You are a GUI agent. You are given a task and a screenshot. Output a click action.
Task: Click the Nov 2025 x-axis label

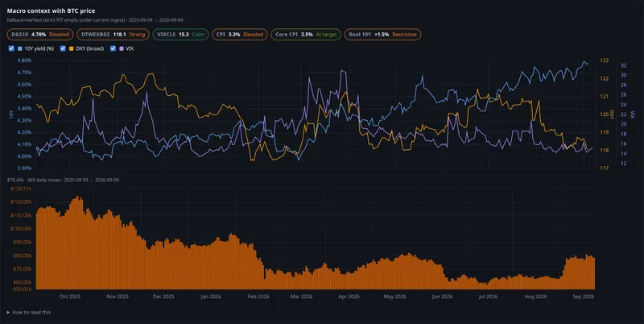[x=117, y=297]
